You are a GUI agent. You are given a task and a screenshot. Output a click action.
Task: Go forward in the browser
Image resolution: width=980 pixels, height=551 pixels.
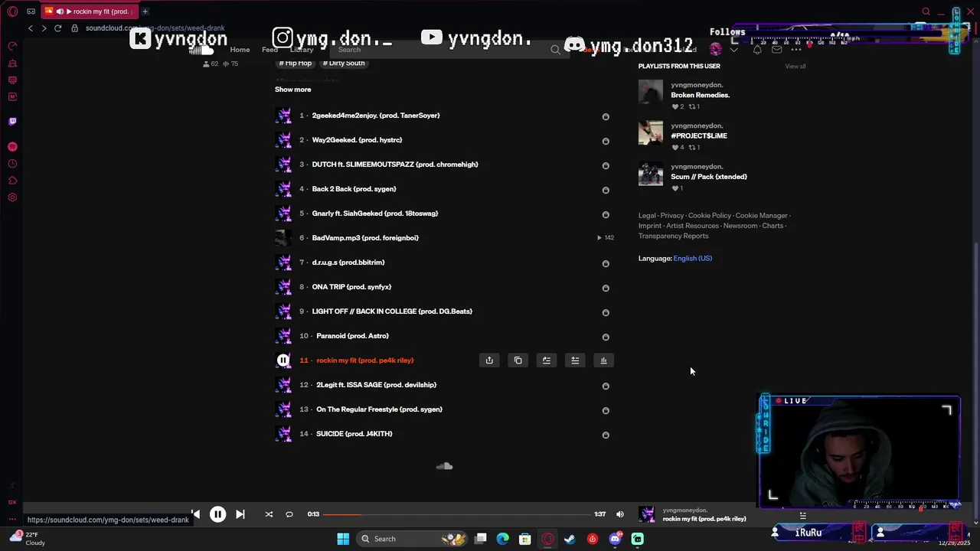click(44, 28)
